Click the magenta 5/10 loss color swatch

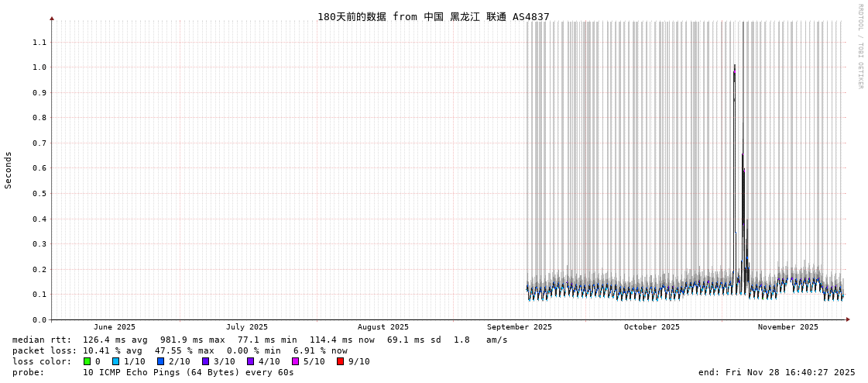(x=295, y=361)
